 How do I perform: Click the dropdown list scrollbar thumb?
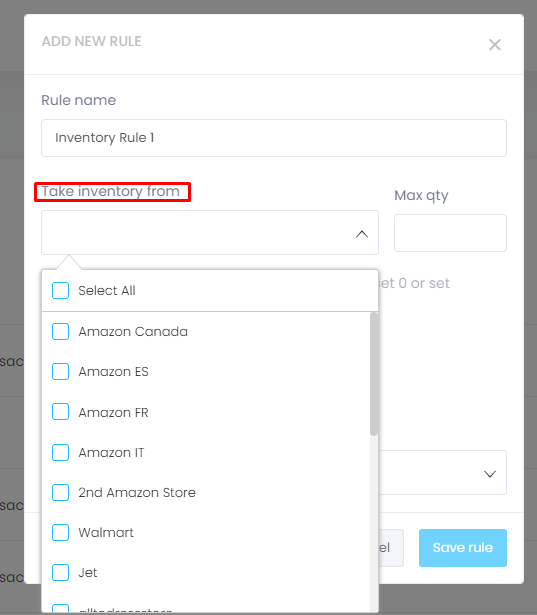click(x=374, y=374)
